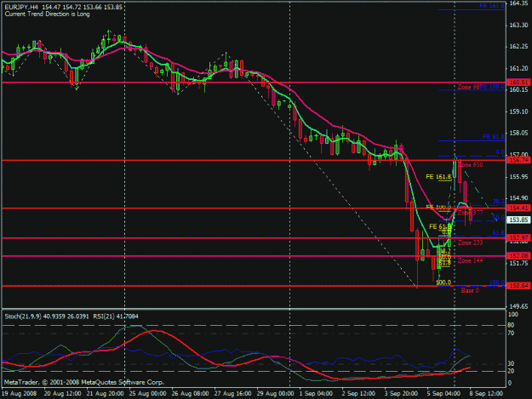
Task: Select the red 152.97 price tag
Action: 518,237
